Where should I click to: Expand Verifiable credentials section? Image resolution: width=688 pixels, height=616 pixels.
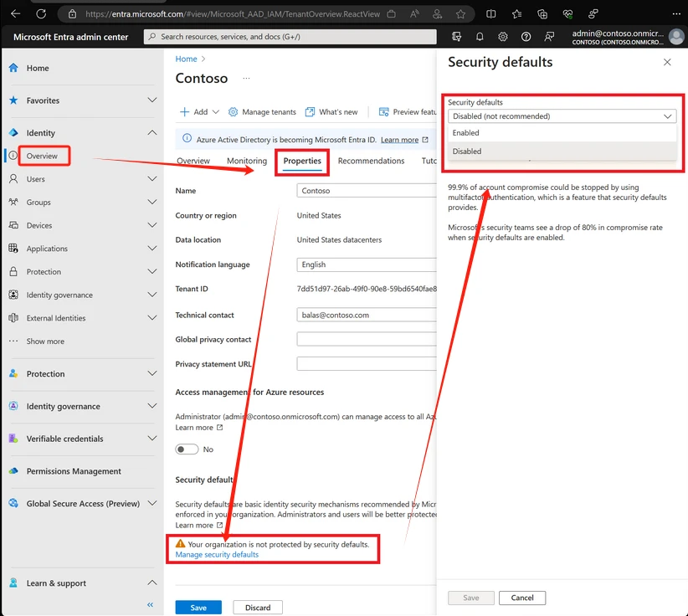coord(151,439)
